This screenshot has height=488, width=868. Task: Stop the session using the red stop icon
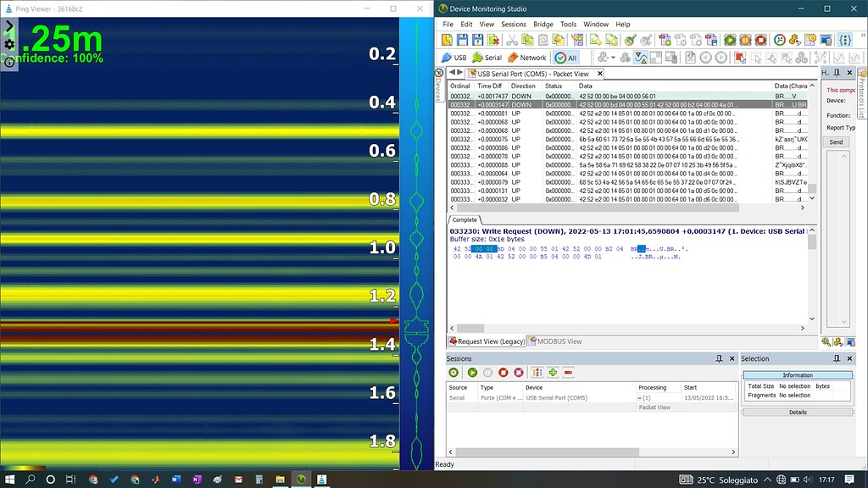[x=504, y=373]
